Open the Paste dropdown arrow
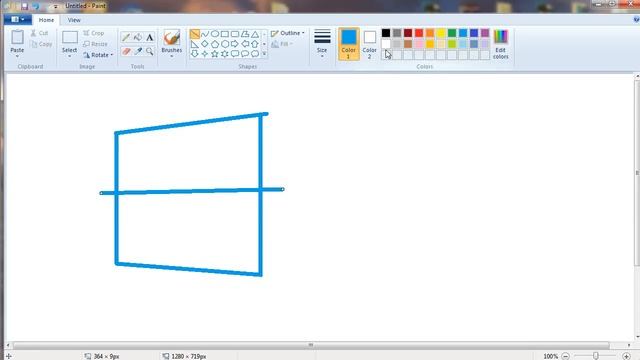 tap(17, 56)
